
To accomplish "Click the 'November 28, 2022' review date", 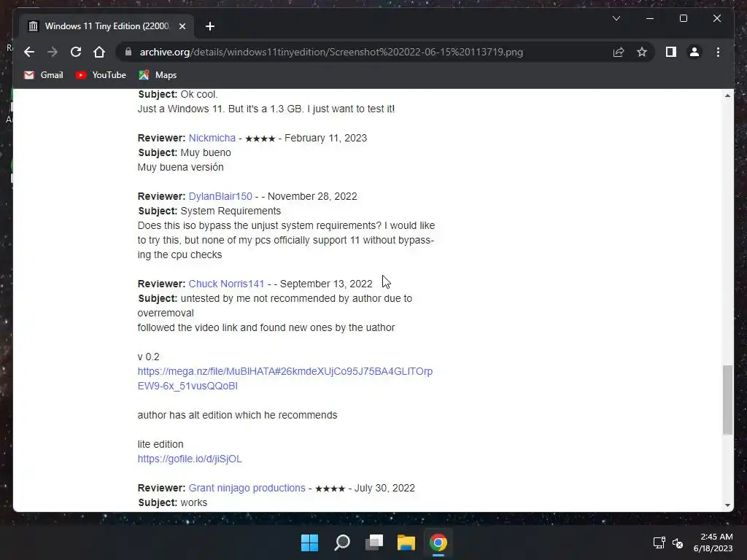I will [x=312, y=196].
